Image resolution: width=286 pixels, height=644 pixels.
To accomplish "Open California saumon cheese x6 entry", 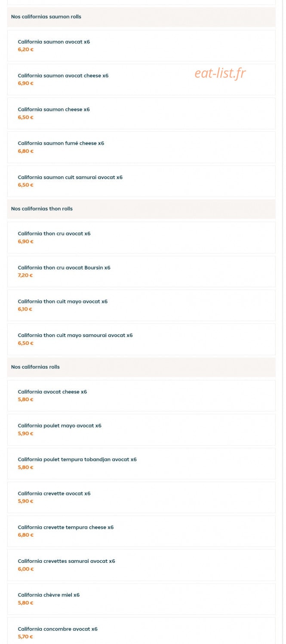I will (x=141, y=113).
